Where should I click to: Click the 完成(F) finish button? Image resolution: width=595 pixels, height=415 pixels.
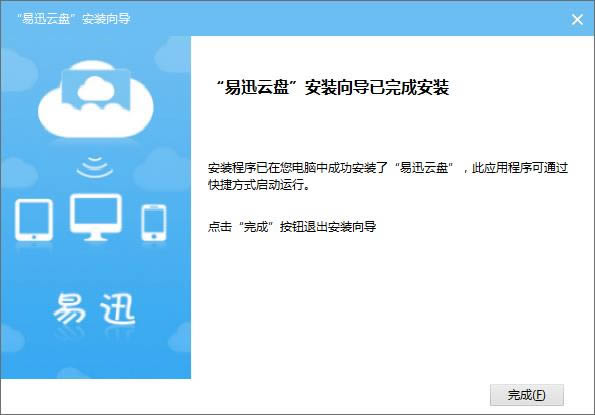pos(527,395)
